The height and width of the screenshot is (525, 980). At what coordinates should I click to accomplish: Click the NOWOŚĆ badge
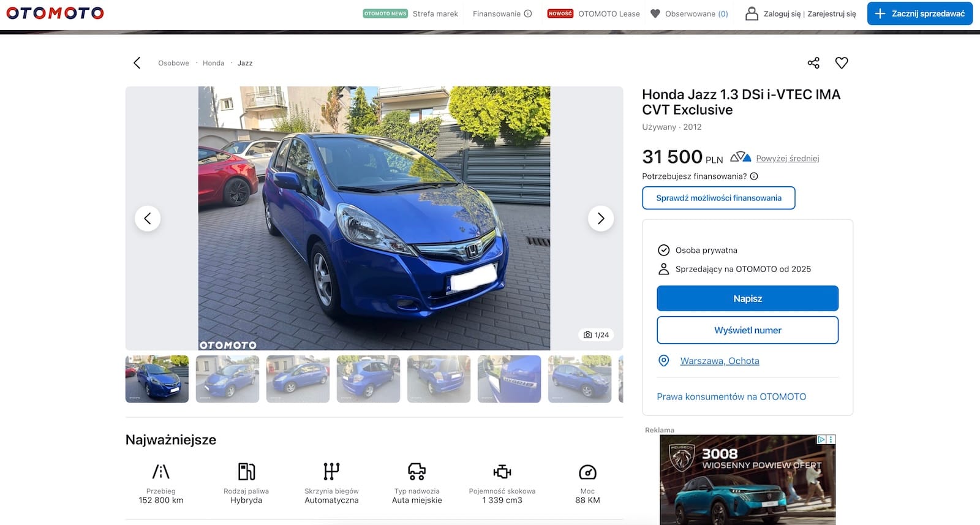coord(560,13)
